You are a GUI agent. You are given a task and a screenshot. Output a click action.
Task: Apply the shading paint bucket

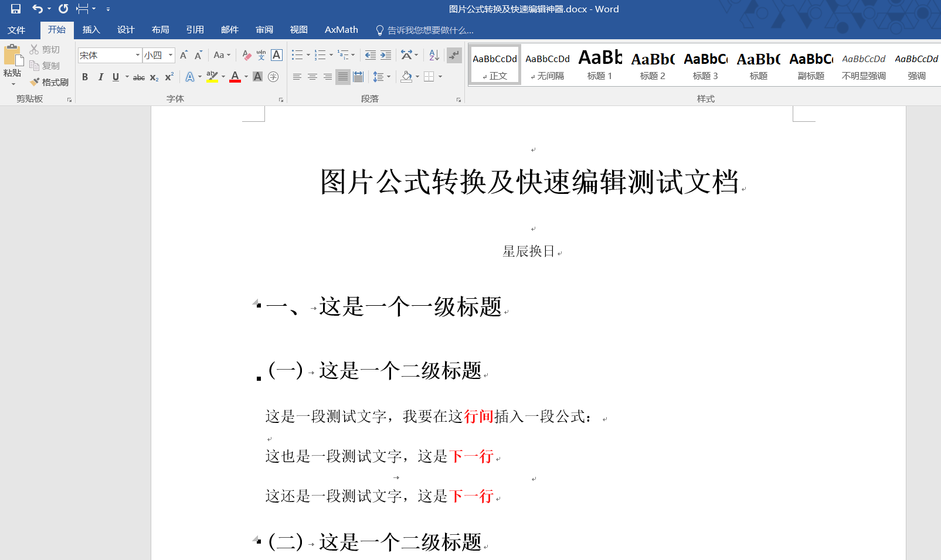(x=406, y=77)
